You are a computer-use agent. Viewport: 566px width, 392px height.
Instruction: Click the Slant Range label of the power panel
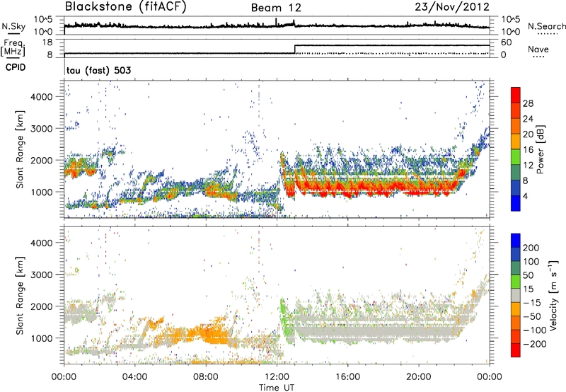click(x=20, y=149)
